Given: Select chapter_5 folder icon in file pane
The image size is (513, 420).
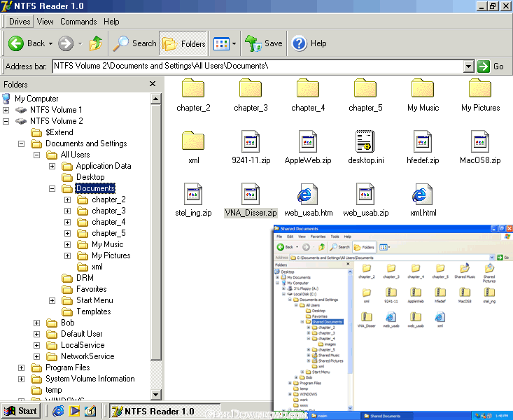Looking at the screenshot, I should 365,88.
